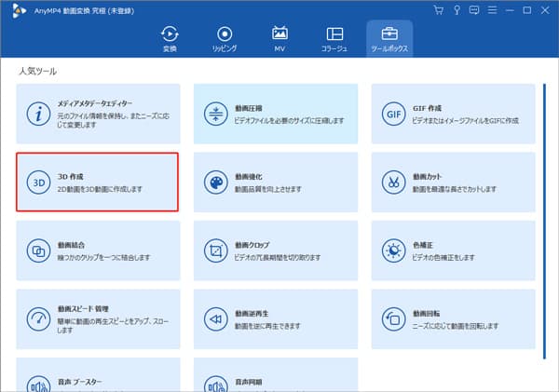Open the GIF 作成 icon
The image size is (559, 392).
point(393,114)
